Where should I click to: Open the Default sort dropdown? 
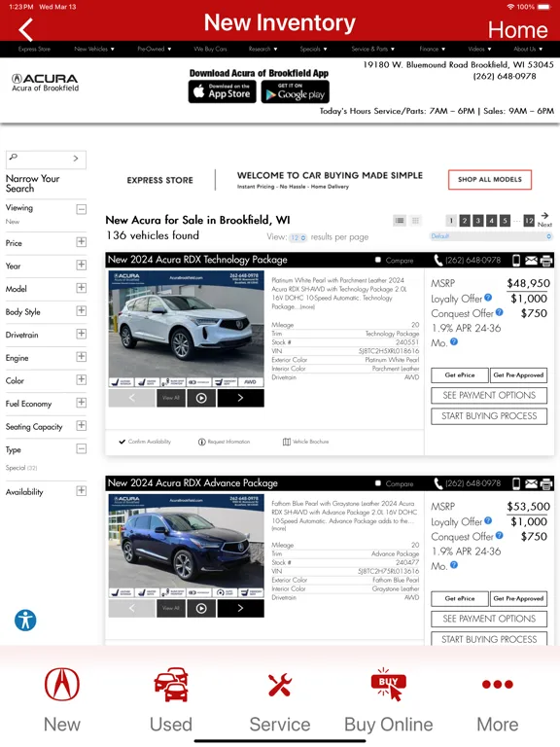tap(490, 236)
